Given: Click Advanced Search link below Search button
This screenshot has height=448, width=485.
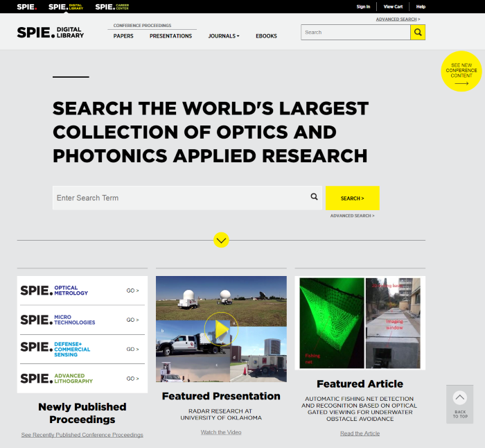Looking at the screenshot, I should [352, 216].
